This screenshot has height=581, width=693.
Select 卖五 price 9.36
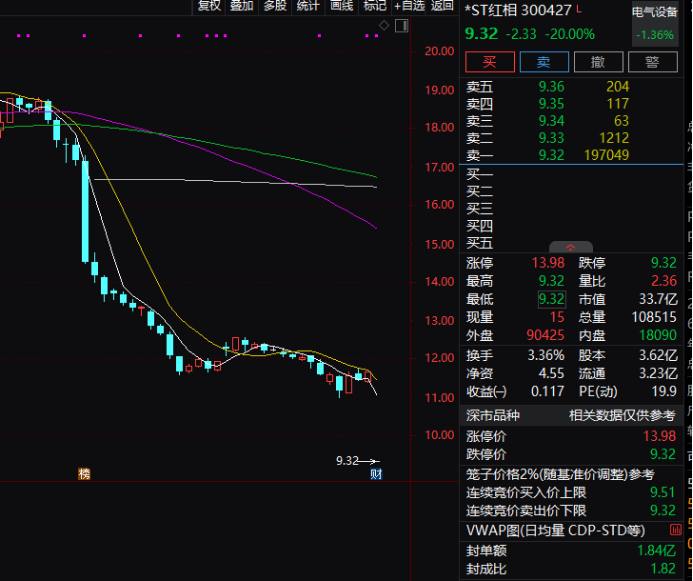551,87
